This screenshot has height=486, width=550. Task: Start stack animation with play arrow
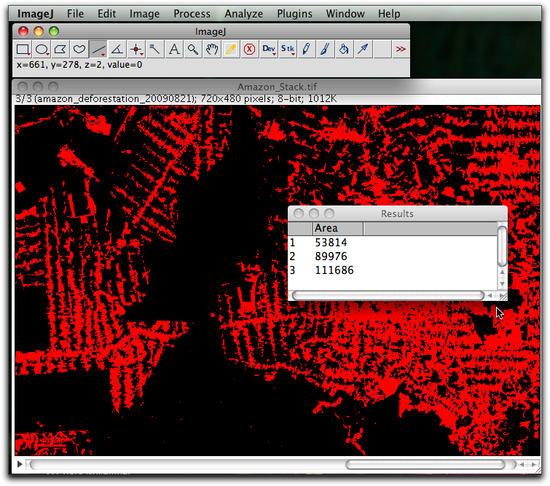coord(20,464)
